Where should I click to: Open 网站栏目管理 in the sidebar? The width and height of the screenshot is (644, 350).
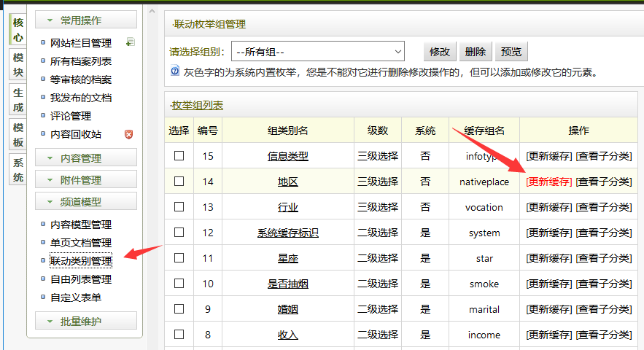point(80,43)
